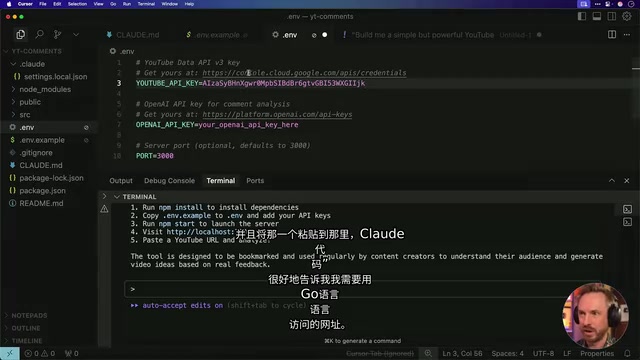Screen dimensions: 640x360
Task: Open Cursor settings gear icon
Action: click(x=627, y=16)
